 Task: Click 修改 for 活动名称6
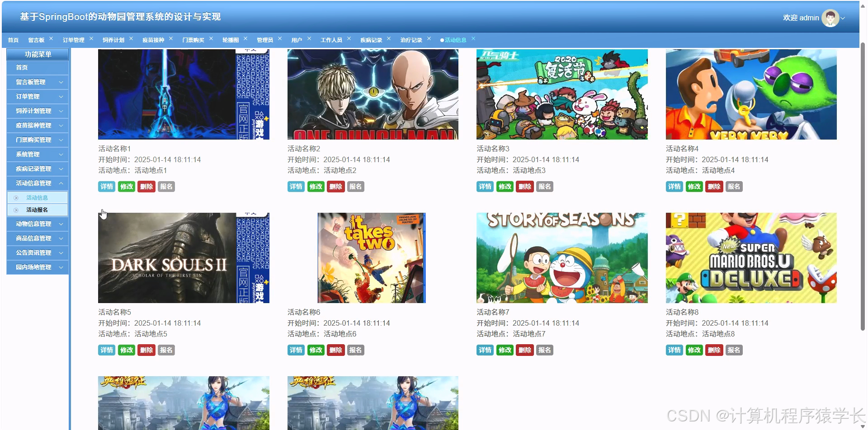click(x=316, y=350)
